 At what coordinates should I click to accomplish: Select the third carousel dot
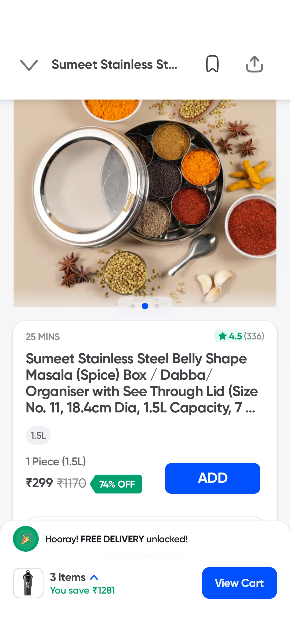coord(157,306)
